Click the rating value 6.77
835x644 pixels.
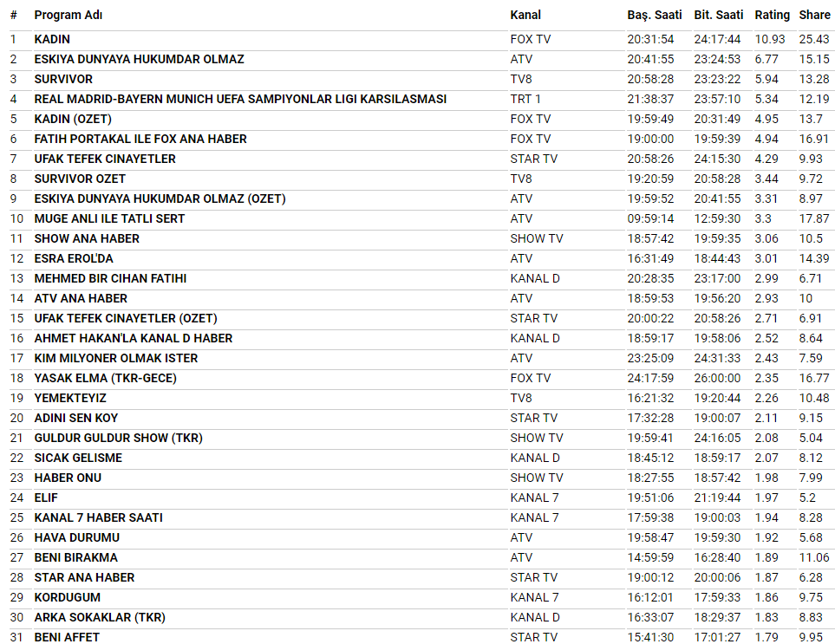click(767, 59)
